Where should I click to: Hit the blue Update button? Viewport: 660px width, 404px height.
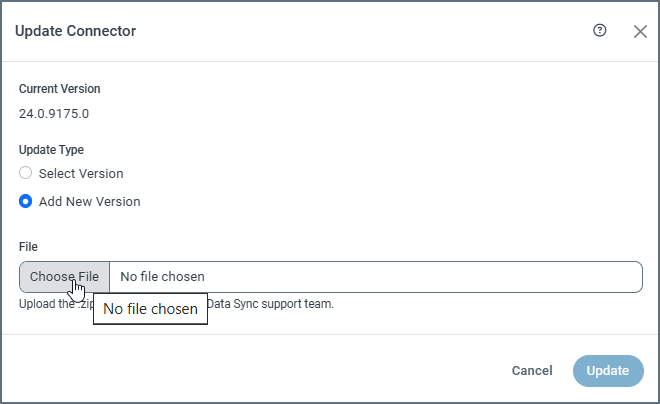(x=608, y=370)
